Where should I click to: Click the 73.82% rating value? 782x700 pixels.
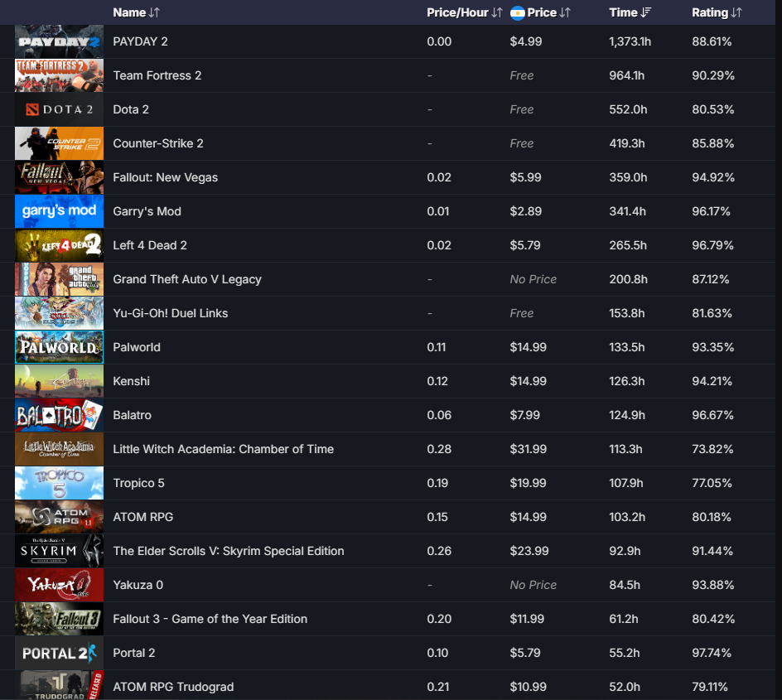point(712,449)
